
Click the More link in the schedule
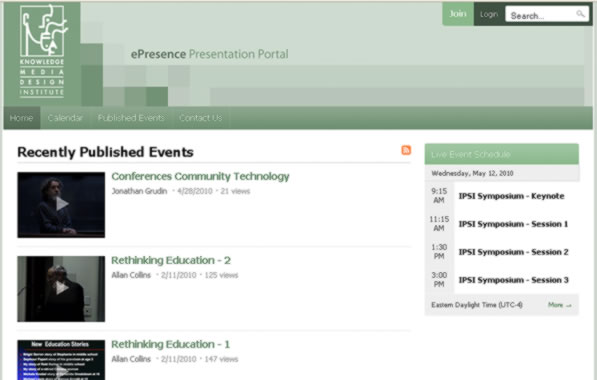(x=560, y=305)
